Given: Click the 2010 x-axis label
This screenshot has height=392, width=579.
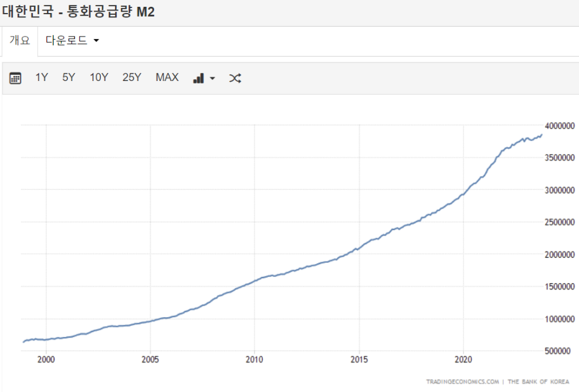Looking at the screenshot, I should point(254,359).
